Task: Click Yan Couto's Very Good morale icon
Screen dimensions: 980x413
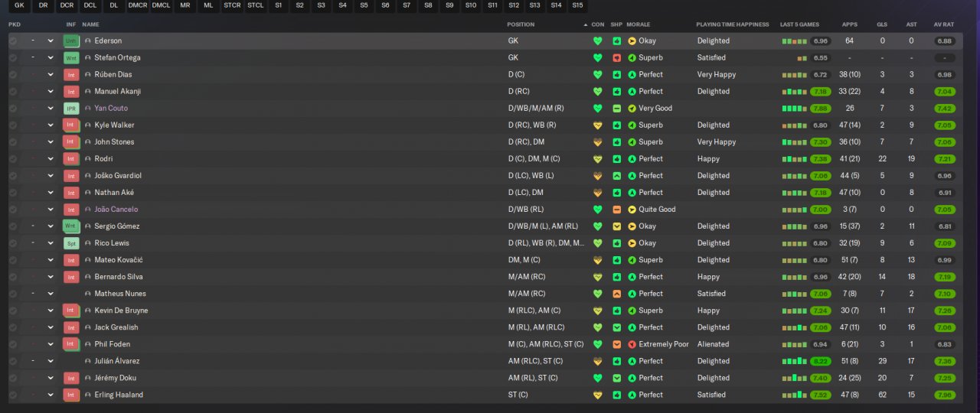Action: point(632,108)
